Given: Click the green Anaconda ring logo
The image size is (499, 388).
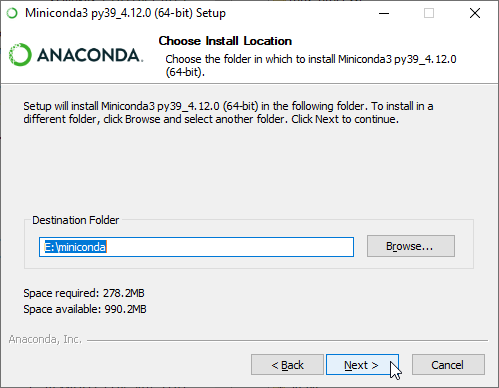Looking at the screenshot, I should (20, 55).
